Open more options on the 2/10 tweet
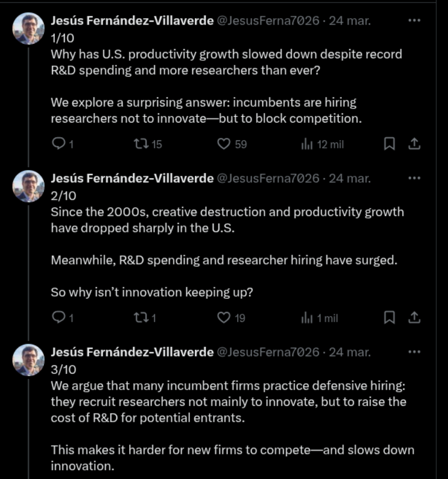Screen dimensions: 448x479 [414, 178]
